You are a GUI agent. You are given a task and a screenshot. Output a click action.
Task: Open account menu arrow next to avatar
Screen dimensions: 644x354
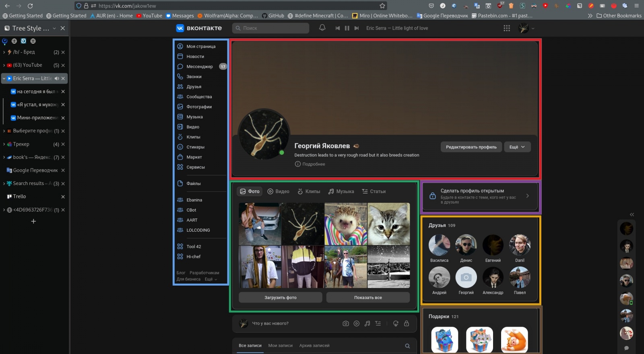pos(533,29)
